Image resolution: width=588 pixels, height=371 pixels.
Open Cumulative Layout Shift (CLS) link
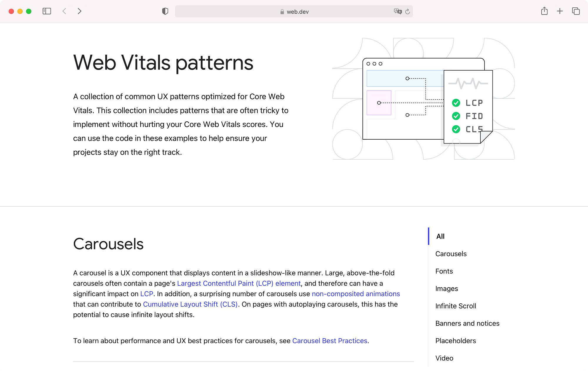click(190, 304)
